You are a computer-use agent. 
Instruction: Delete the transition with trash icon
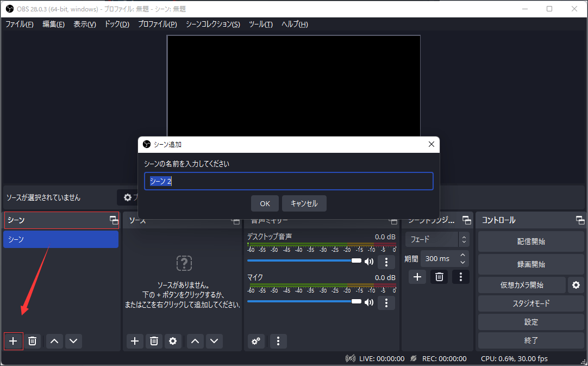pyautogui.click(x=439, y=277)
